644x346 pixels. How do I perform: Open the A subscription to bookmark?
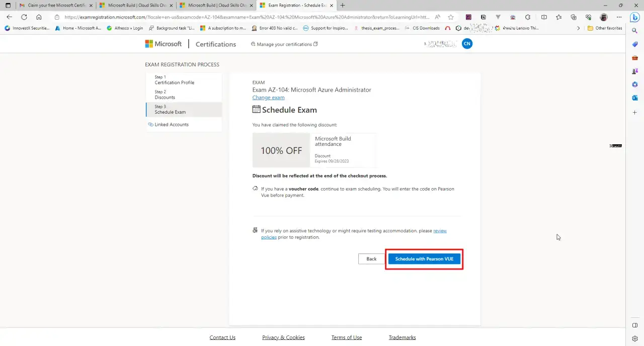223,28
